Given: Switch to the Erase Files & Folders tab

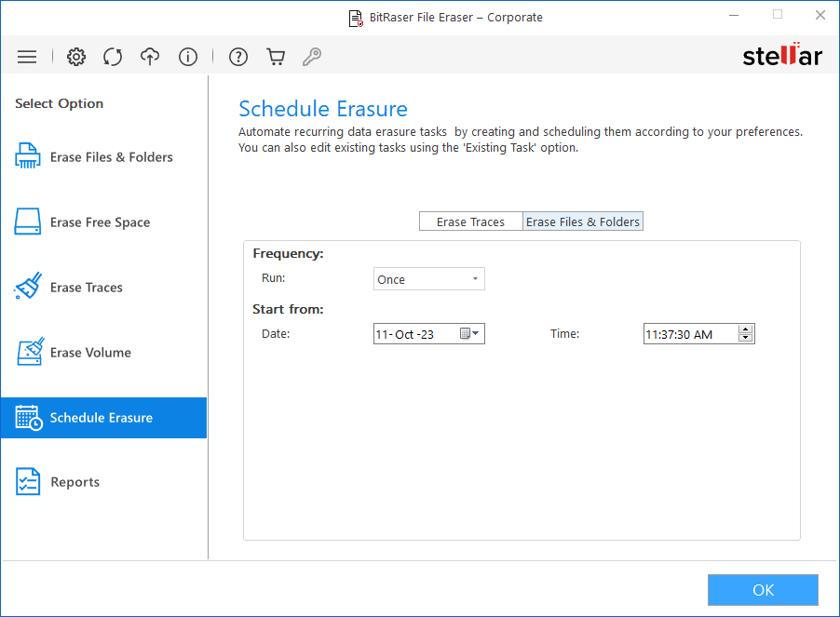Looking at the screenshot, I should pyautogui.click(x=583, y=221).
